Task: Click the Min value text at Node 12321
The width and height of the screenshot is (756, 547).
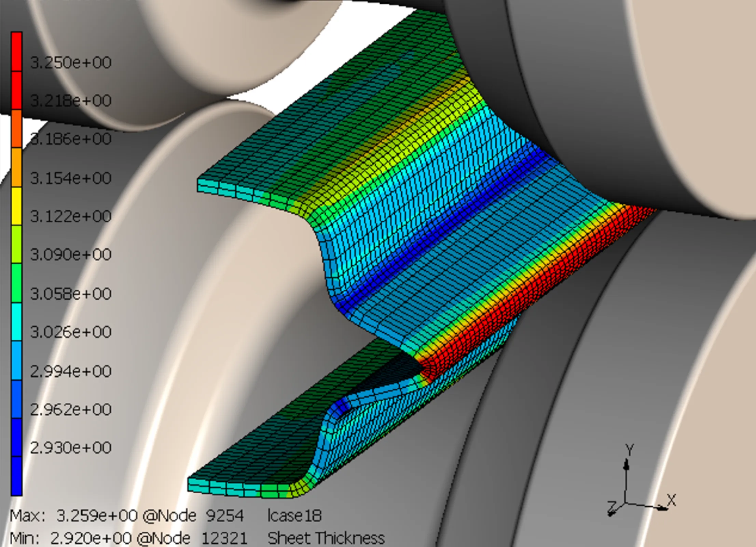Action: coord(128,538)
